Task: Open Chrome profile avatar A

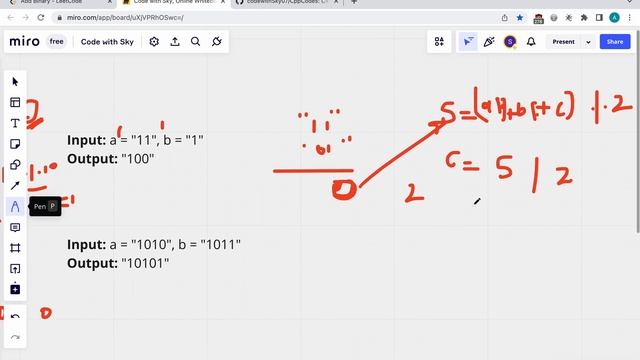Action: coord(614,18)
